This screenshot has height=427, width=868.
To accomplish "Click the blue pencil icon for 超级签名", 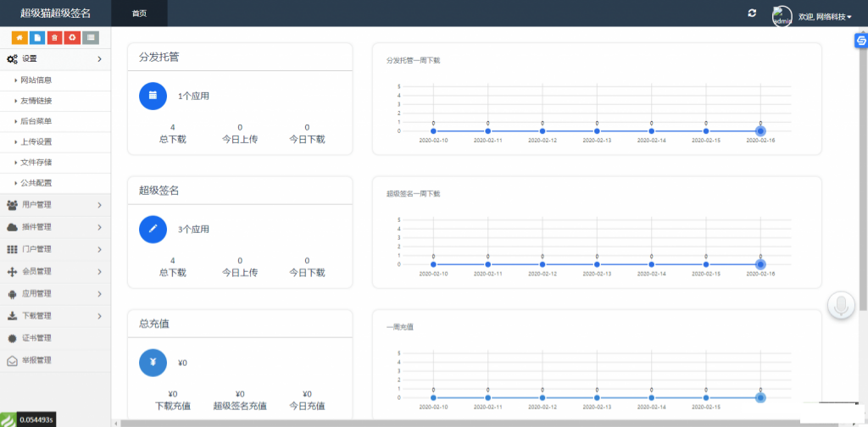I will [153, 229].
